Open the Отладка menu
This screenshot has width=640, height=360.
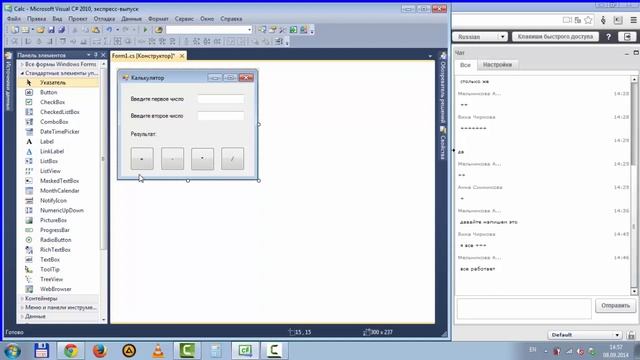104,19
